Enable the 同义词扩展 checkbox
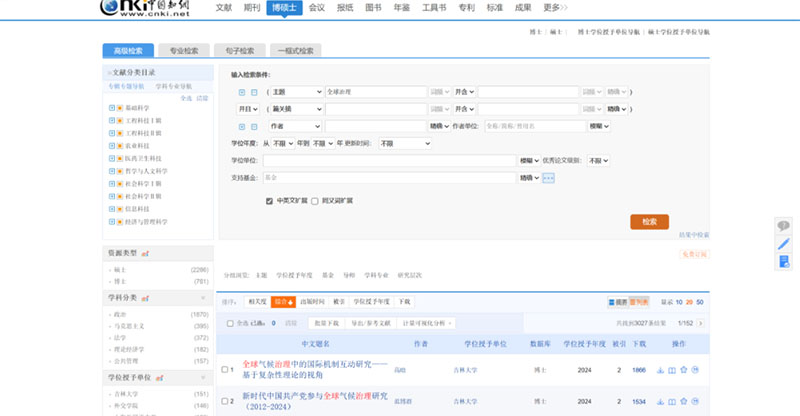This screenshot has height=416, width=800. point(314,201)
